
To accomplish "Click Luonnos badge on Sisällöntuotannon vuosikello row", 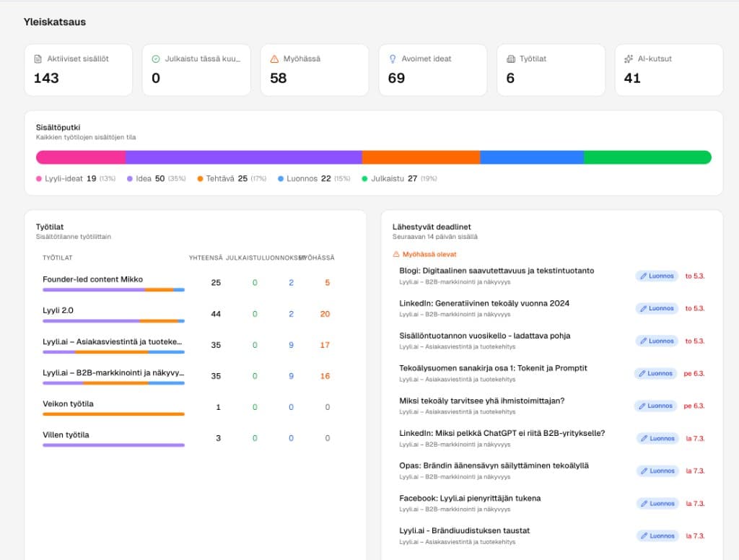I will [x=657, y=341].
